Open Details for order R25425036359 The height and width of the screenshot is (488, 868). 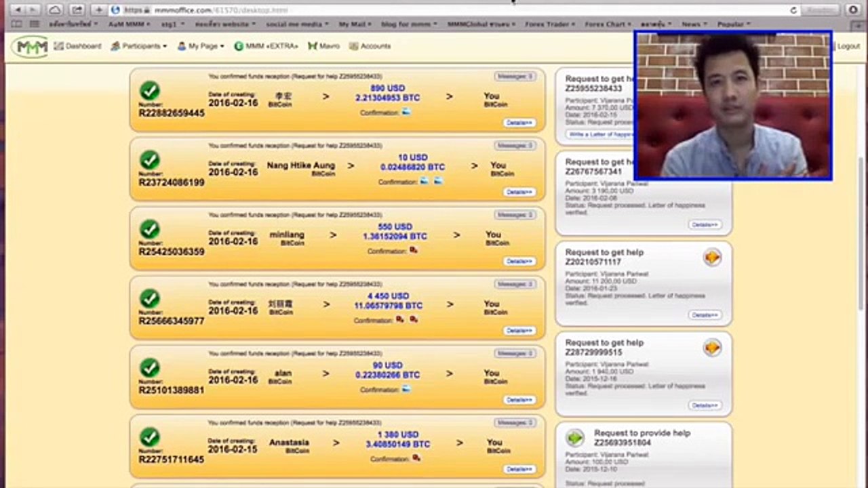click(x=519, y=261)
